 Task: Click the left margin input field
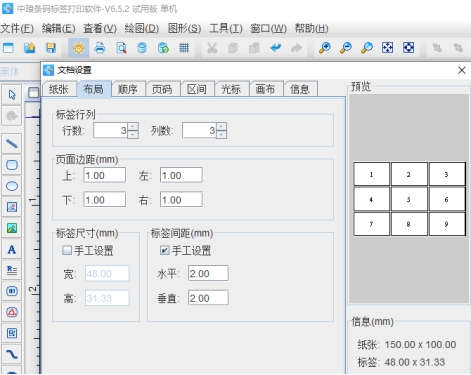click(x=181, y=175)
